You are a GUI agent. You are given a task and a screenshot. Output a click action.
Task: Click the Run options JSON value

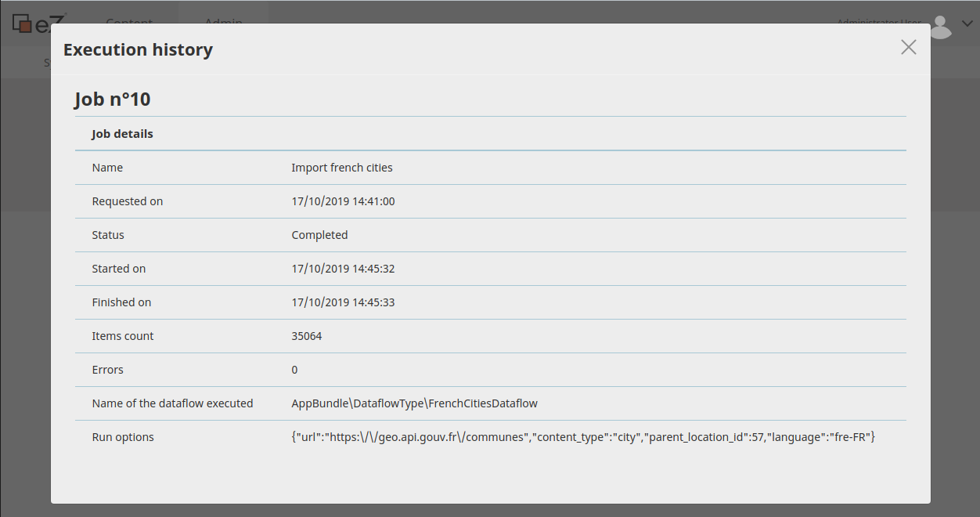582,437
